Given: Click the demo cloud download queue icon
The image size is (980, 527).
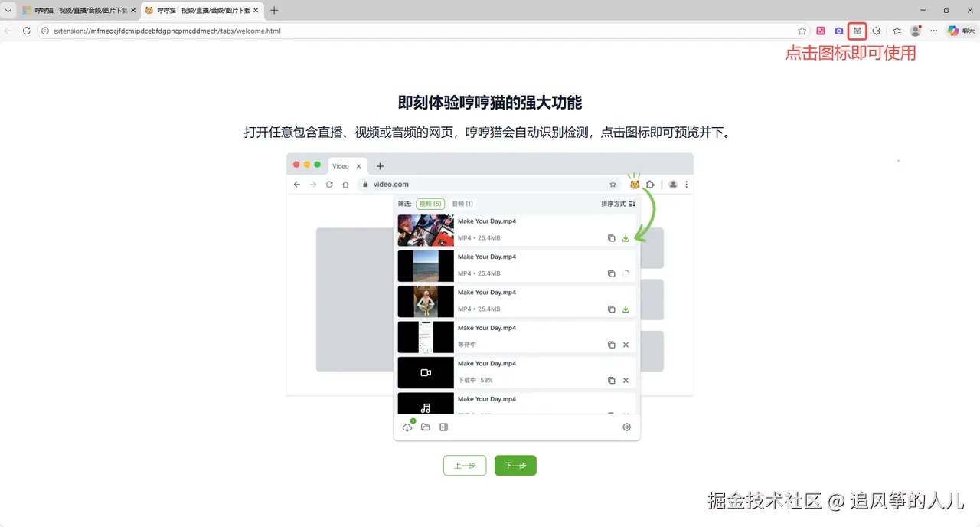Looking at the screenshot, I should (x=407, y=427).
